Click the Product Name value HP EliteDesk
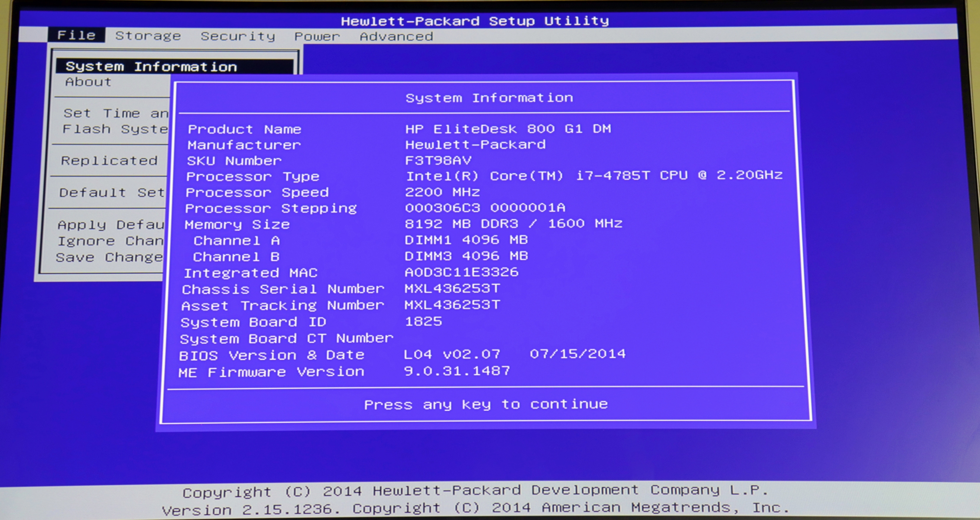Image resolution: width=980 pixels, height=520 pixels. [x=508, y=129]
